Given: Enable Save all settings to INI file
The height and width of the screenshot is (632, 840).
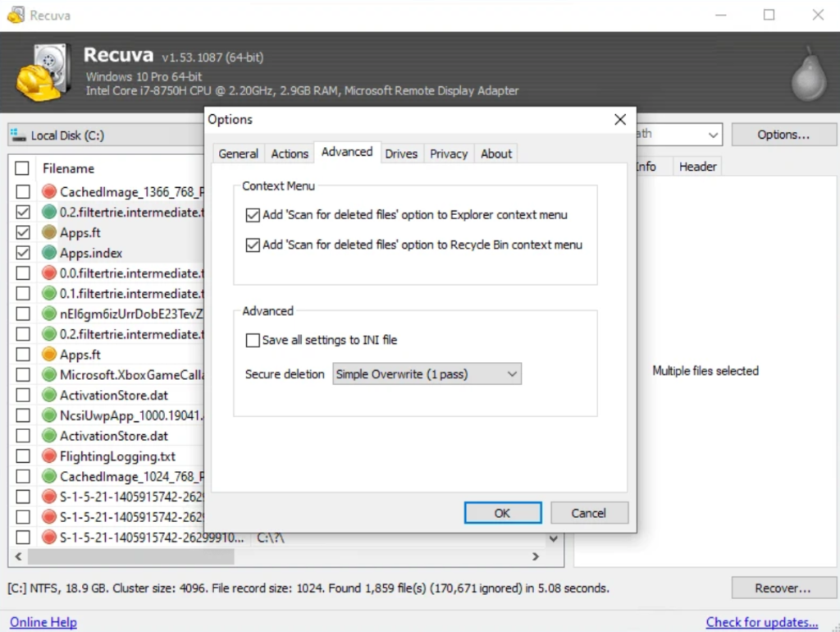Looking at the screenshot, I should coord(253,340).
